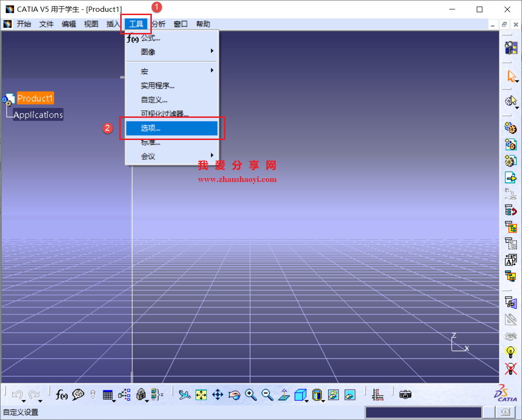Activate the Pan tool

[x=217, y=395]
